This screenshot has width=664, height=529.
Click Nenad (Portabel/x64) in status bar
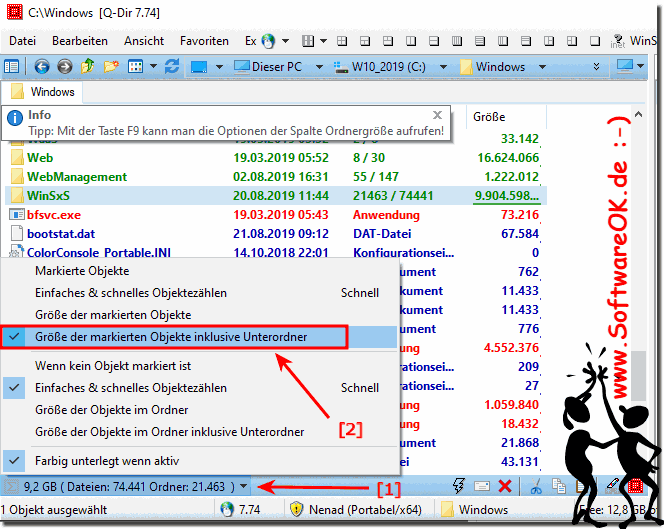tap(356, 510)
